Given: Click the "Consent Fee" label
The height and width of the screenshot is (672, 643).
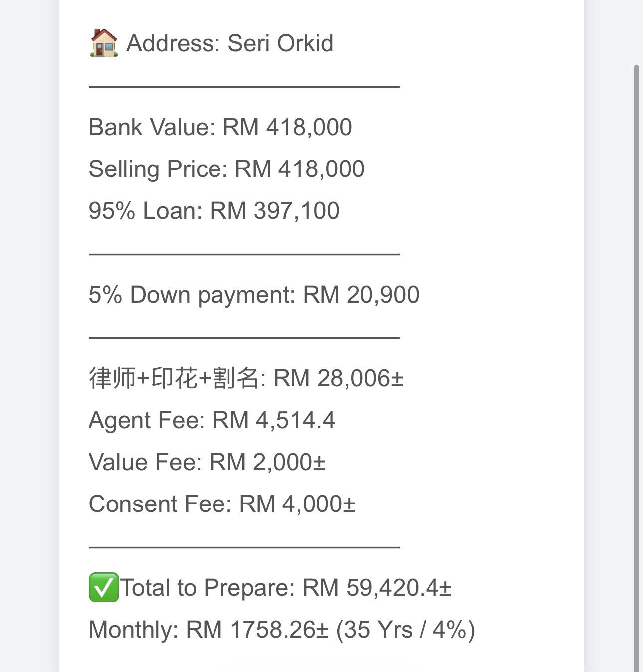Looking at the screenshot, I should coord(159,504).
